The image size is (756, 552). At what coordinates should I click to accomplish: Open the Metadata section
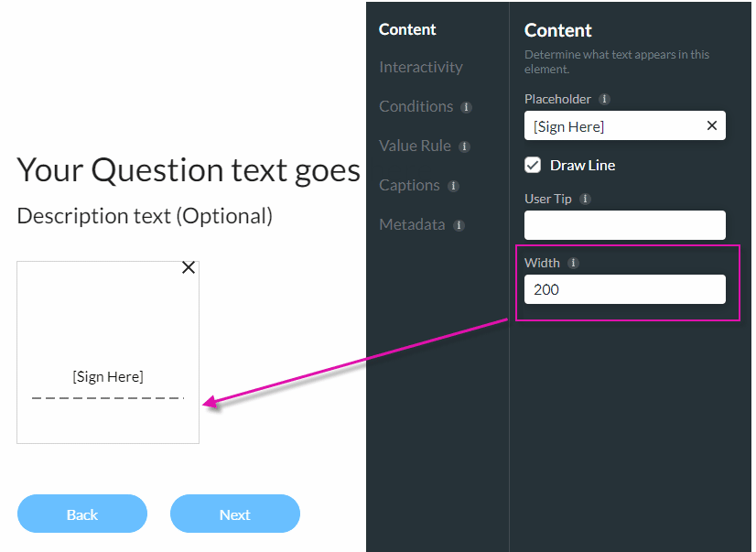(x=412, y=223)
